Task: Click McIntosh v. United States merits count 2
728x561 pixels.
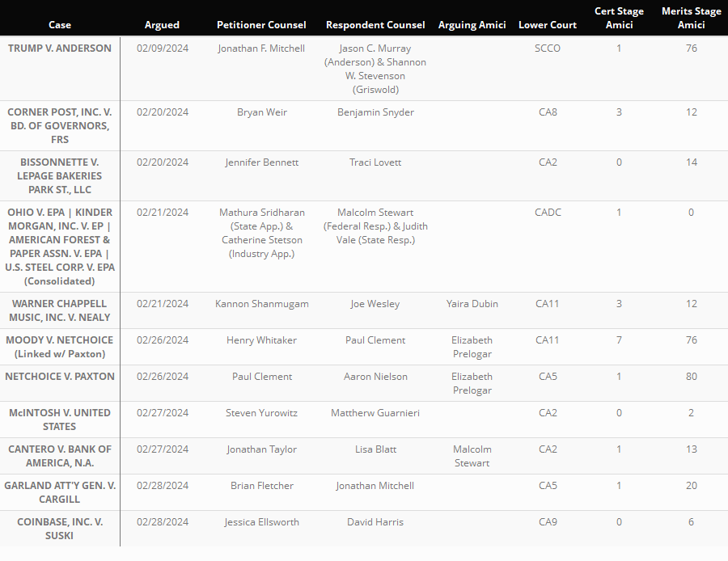Action: tap(691, 413)
